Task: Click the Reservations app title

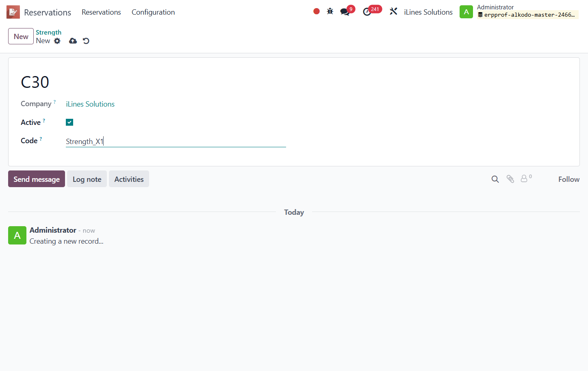Action: pyautogui.click(x=48, y=13)
